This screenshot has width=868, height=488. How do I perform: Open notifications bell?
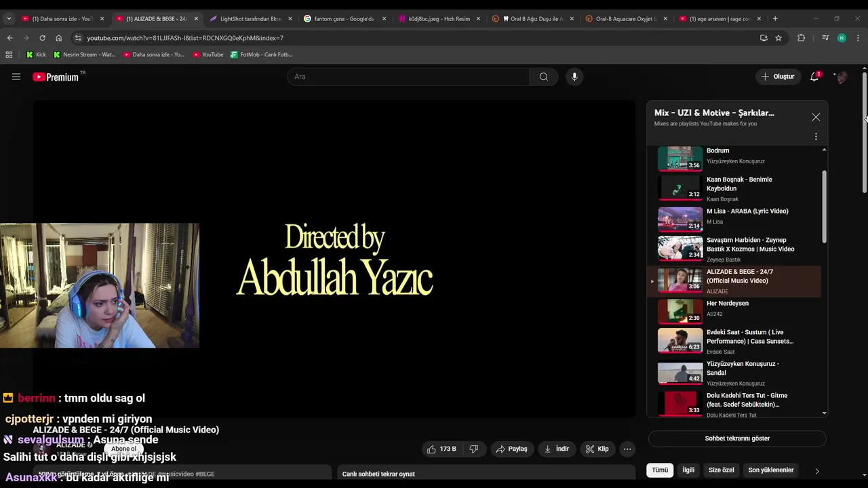[x=814, y=77]
